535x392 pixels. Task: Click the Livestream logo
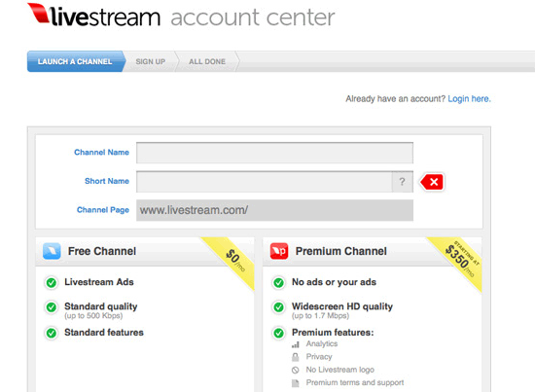(93, 16)
